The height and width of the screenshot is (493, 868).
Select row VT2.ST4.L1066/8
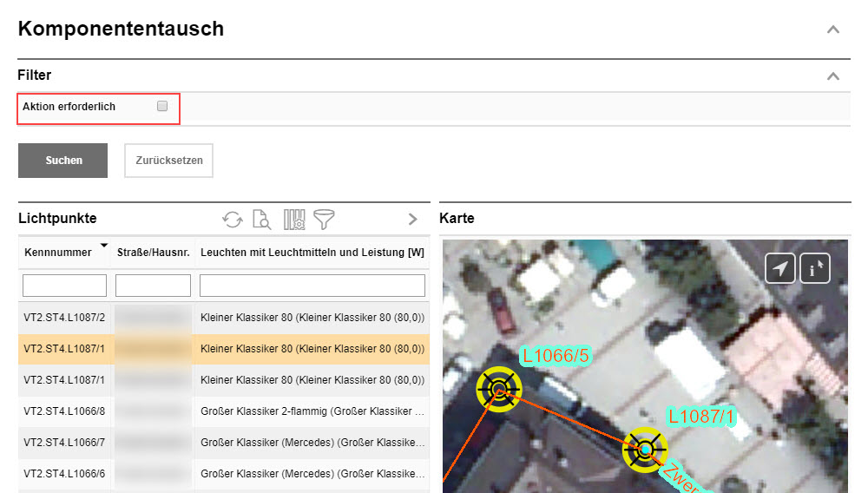pos(224,411)
